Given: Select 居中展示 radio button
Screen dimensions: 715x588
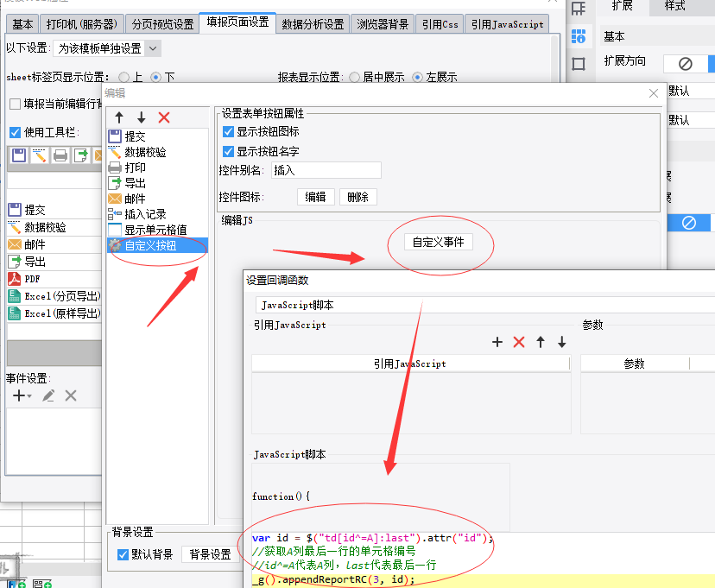Looking at the screenshot, I should (x=354, y=77).
